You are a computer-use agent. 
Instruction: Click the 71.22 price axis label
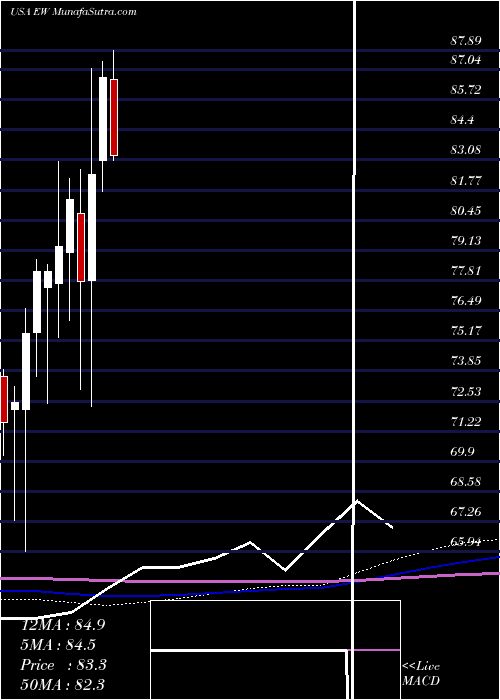tap(466, 421)
